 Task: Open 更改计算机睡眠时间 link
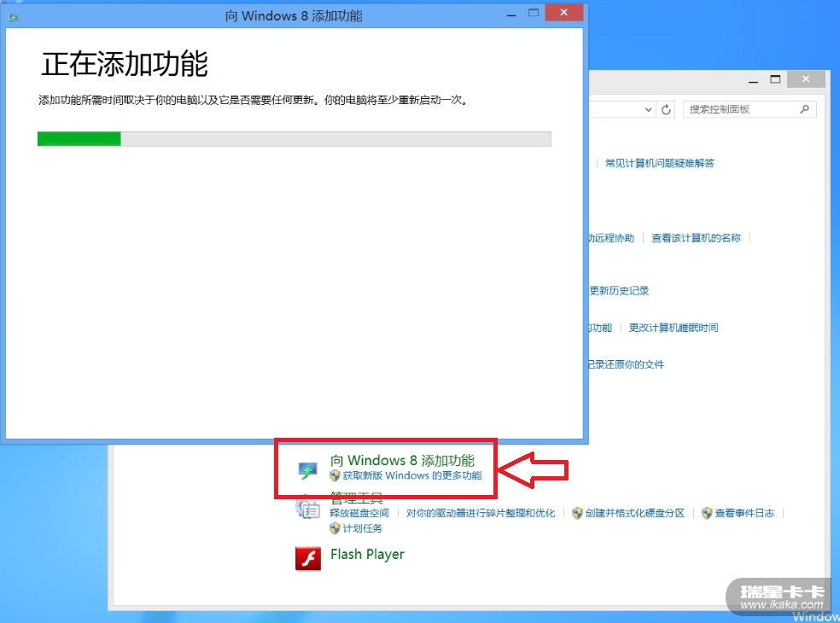pyautogui.click(x=674, y=328)
